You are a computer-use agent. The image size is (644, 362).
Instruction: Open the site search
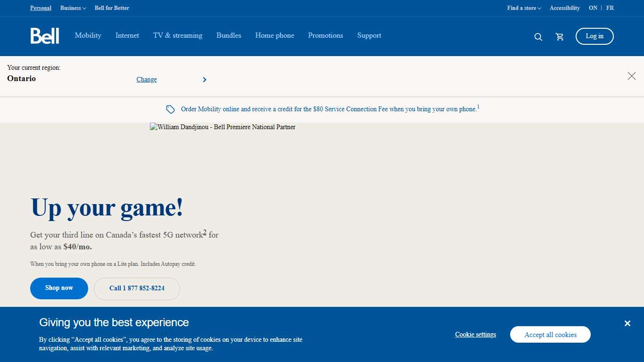pos(538,36)
